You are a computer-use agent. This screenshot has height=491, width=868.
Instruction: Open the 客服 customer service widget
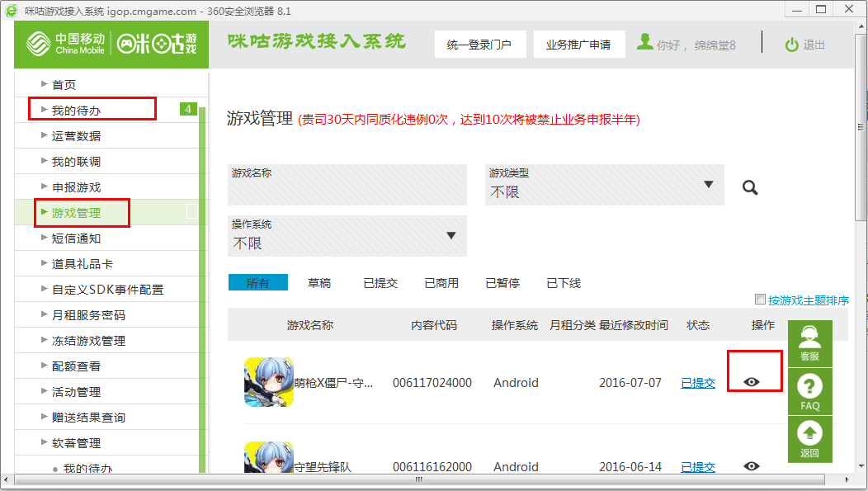coord(810,344)
